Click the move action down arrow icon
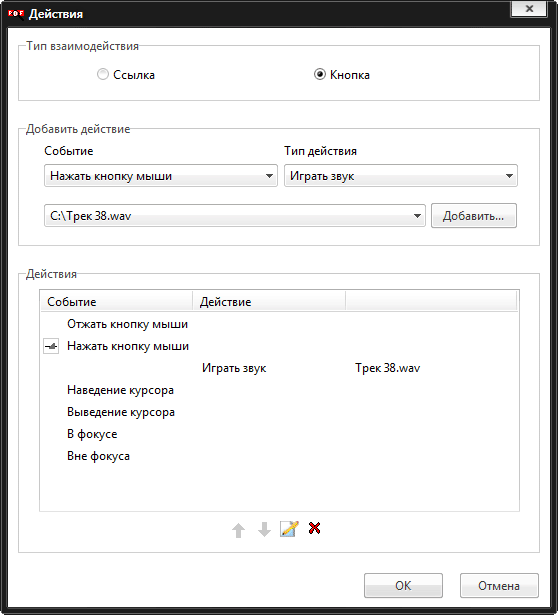This screenshot has height=615, width=558. 264,529
